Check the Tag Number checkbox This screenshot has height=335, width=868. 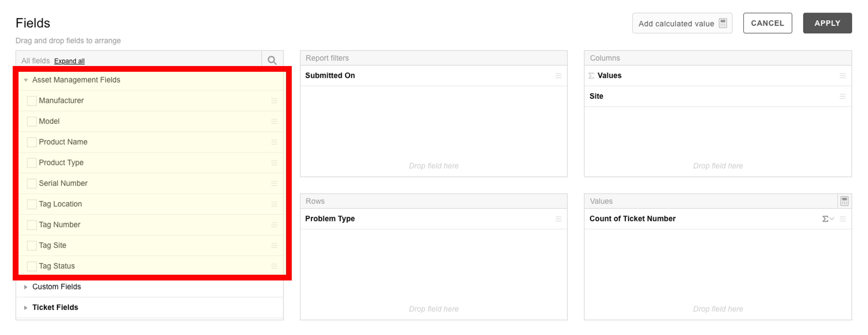32,225
